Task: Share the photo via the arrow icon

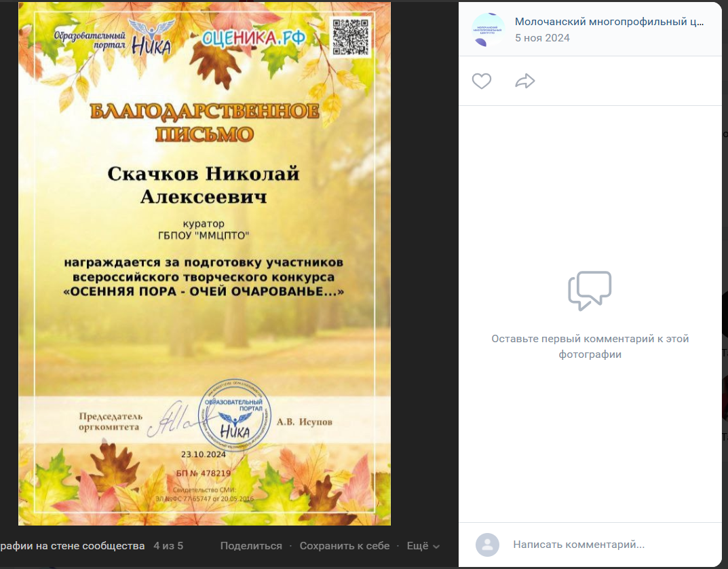Action: tap(524, 80)
